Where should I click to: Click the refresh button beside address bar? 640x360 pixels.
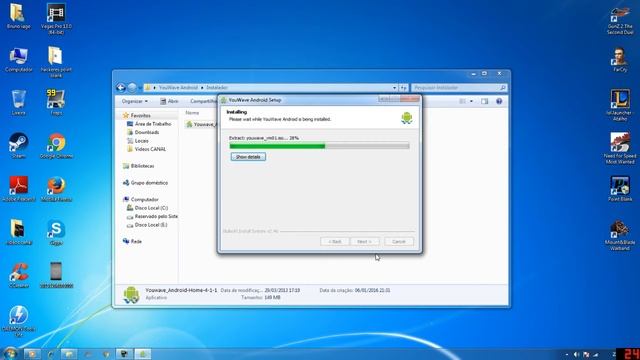point(403,88)
